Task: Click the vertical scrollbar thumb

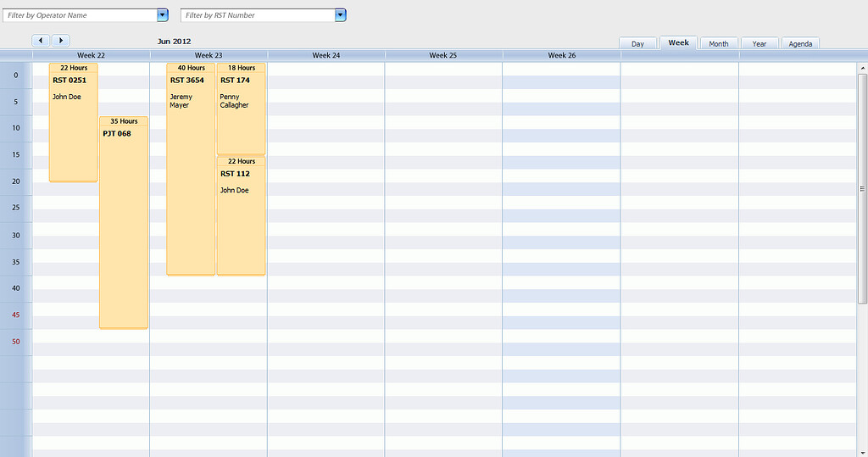Action: pyautogui.click(x=862, y=188)
